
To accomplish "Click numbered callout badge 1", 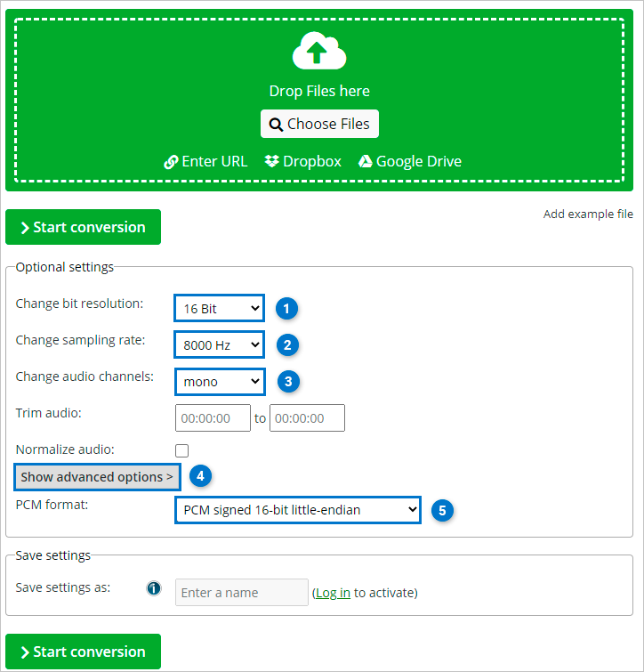I will (286, 309).
